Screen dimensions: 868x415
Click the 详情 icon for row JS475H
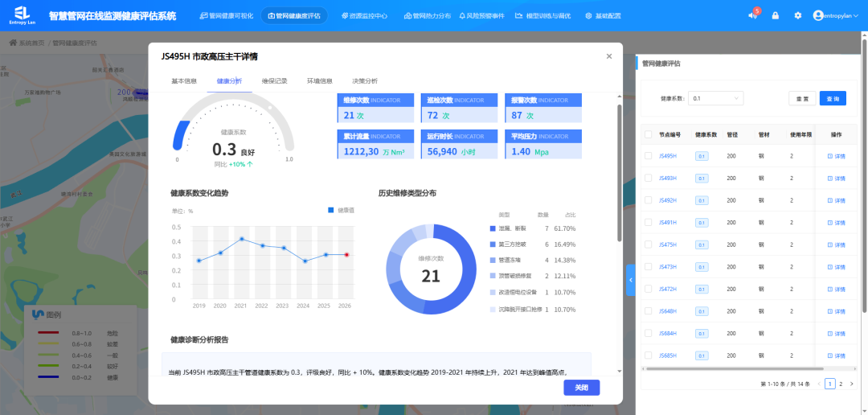[x=829, y=245]
